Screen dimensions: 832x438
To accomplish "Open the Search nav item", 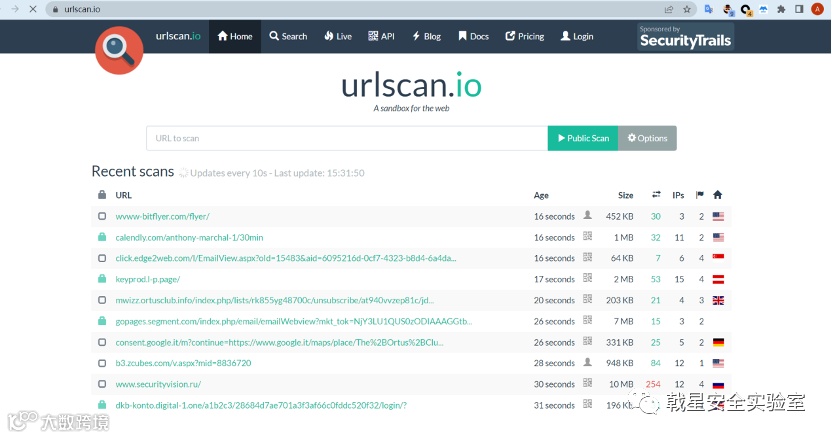I will [x=288, y=36].
